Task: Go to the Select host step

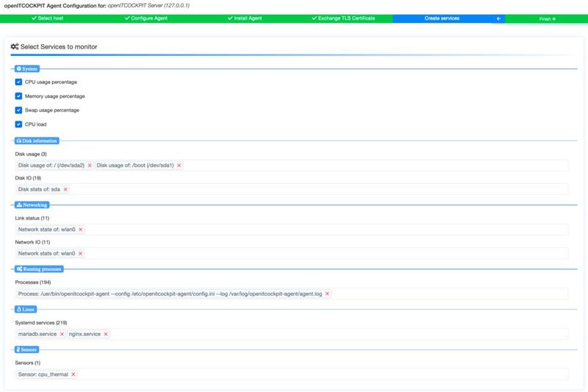Action: (x=52, y=18)
